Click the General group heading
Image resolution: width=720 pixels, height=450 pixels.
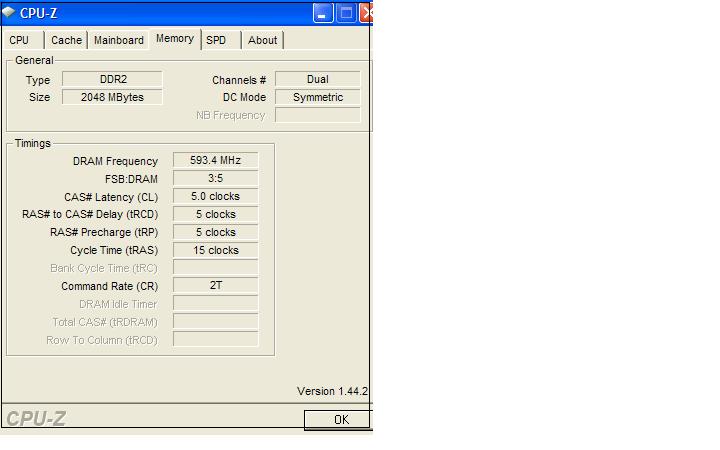34,60
